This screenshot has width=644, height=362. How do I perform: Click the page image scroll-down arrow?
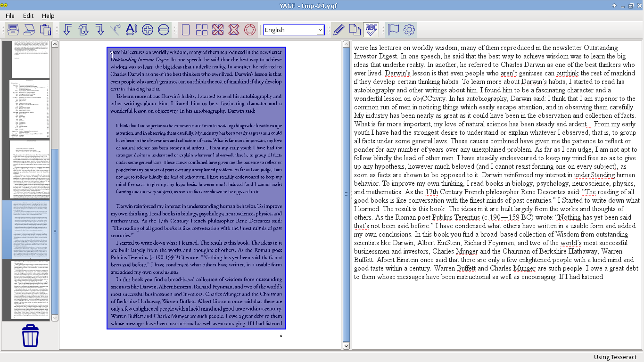coord(346,346)
